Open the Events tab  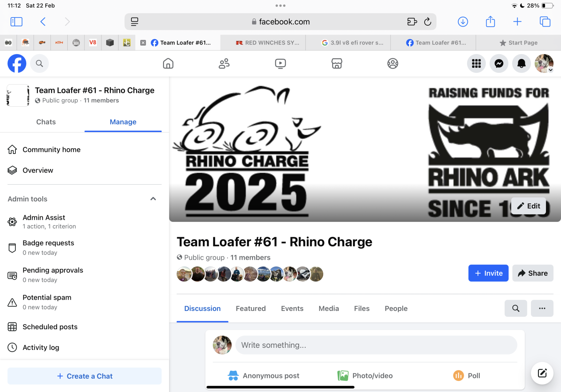click(x=292, y=309)
